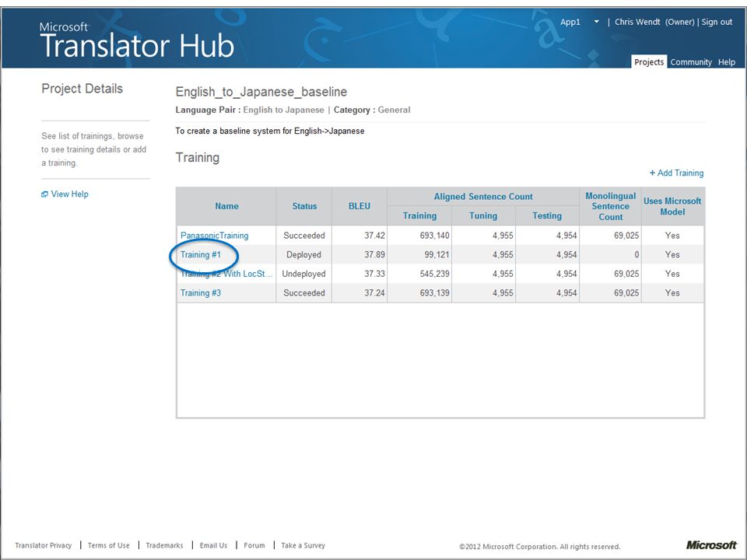Select training count 99,121
The height and width of the screenshot is (560, 747).
[x=437, y=255]
